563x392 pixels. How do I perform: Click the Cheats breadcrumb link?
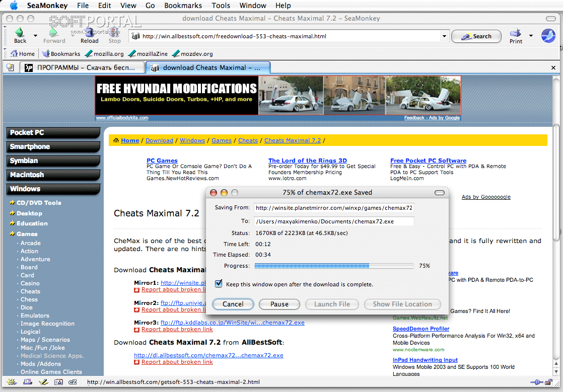point(248,140)
